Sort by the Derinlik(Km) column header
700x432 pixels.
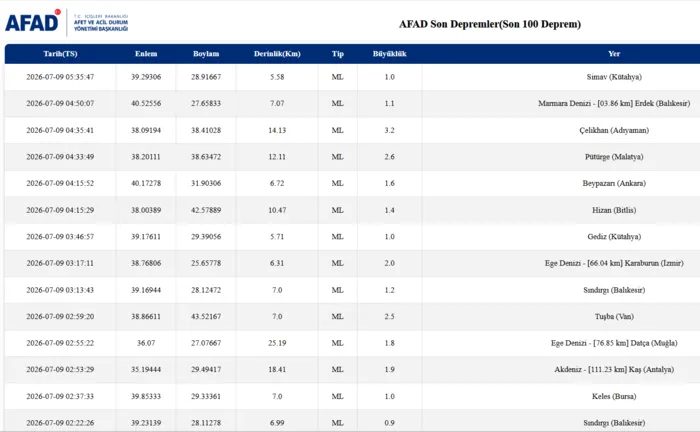[277, 54]
